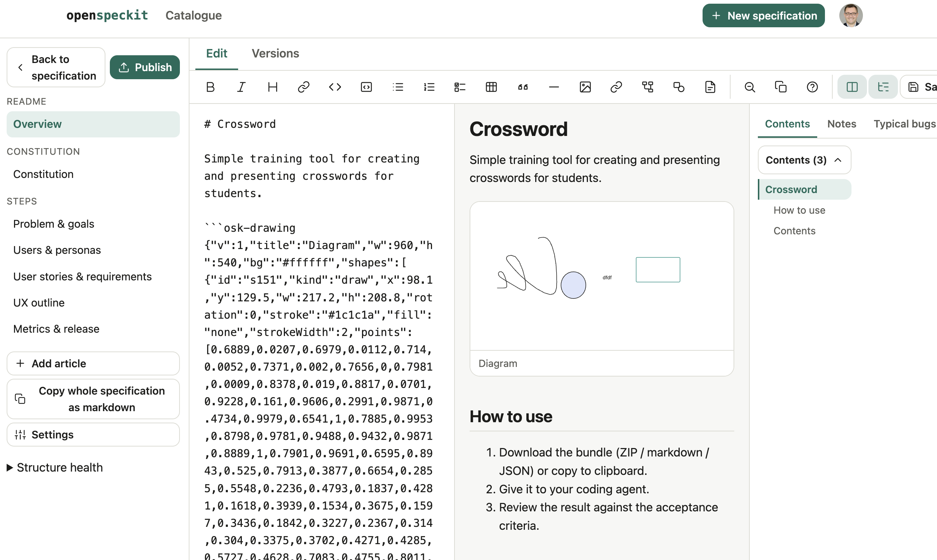Collapse the Contents (3) dropdown
The height and width of the screenshot is (560, 937).
805,160
